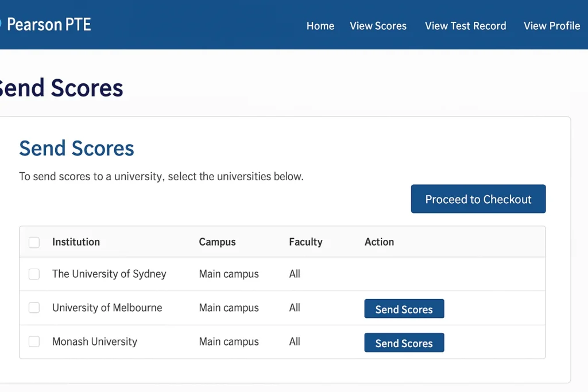This screenshot has width=588, height=392.
Task: Click the Pearson PTE logo icon
Action: [x=2, y=24]
